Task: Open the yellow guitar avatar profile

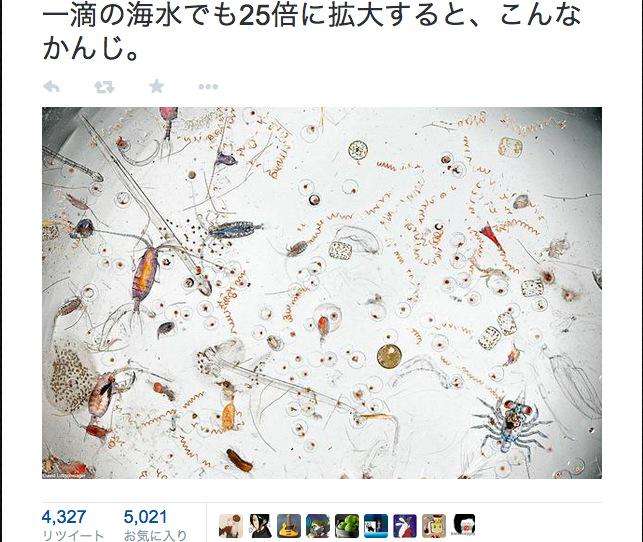Action: 289,526
